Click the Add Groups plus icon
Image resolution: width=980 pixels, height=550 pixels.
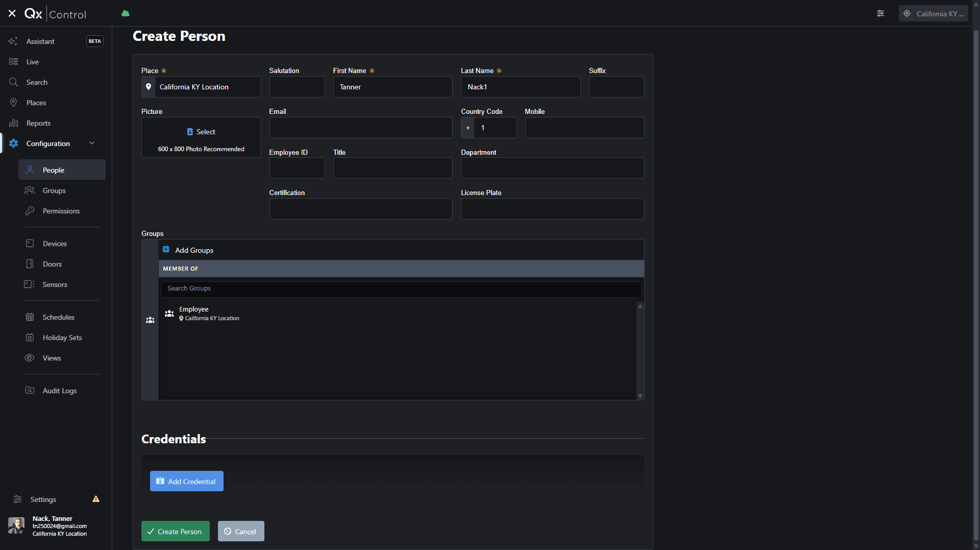[x=166, y=250]
